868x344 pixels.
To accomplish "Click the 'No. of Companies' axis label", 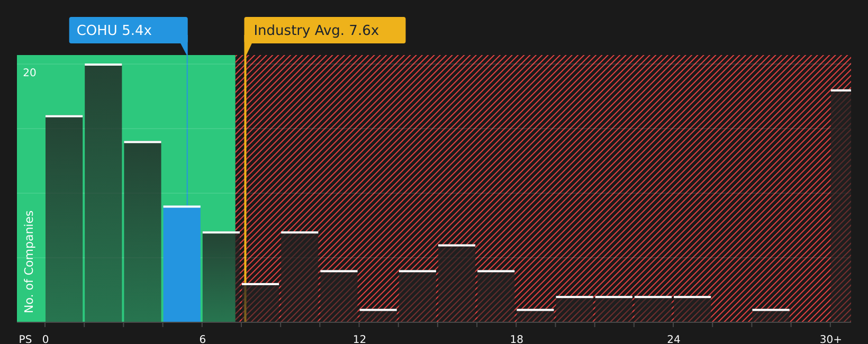I will (29, 261).
